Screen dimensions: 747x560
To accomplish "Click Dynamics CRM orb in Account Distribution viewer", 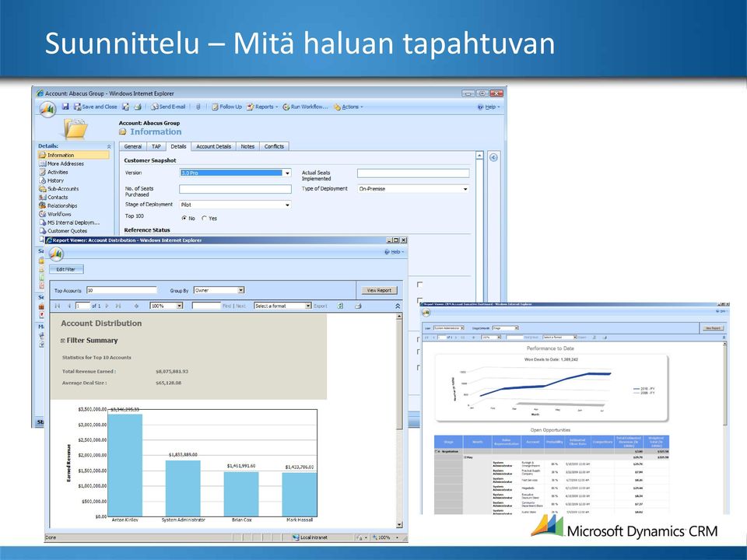I will pos(56,254).
